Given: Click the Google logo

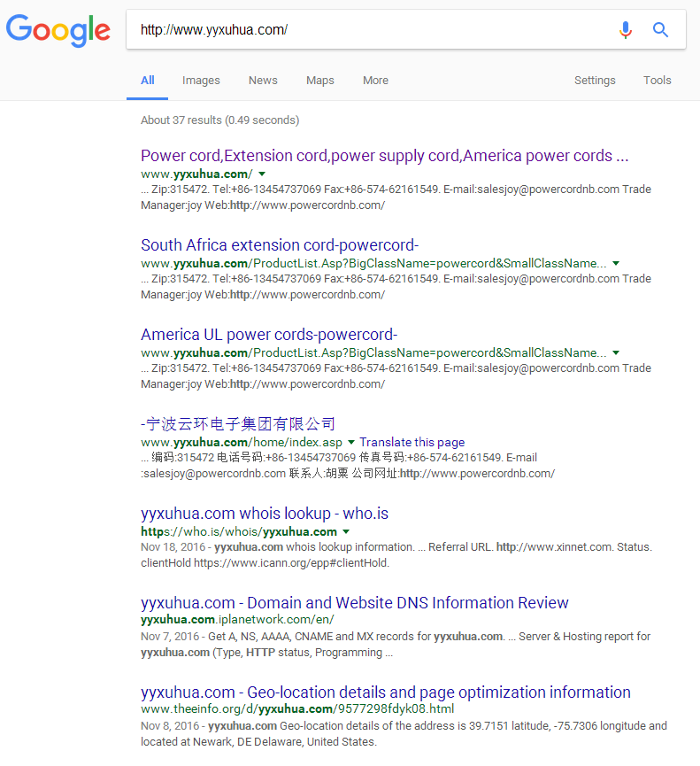Looking at the screenshot, I should click(x=58, y=30).
